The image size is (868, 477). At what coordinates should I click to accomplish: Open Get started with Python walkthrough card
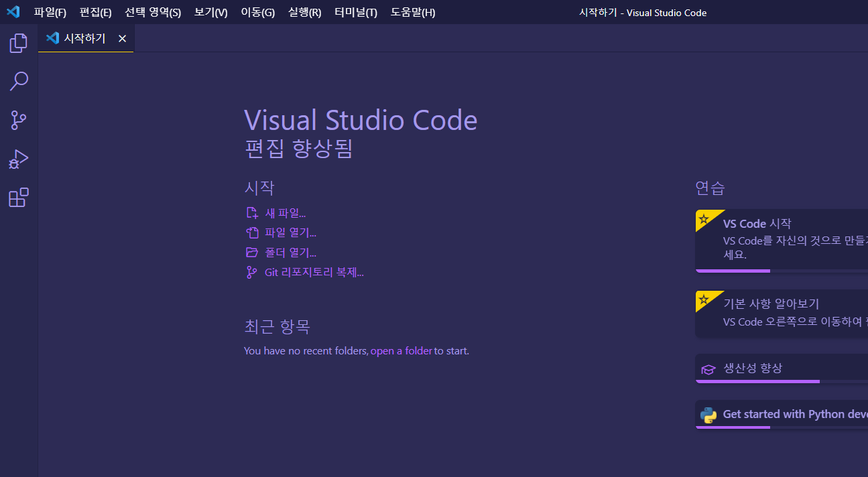point(782,414)
